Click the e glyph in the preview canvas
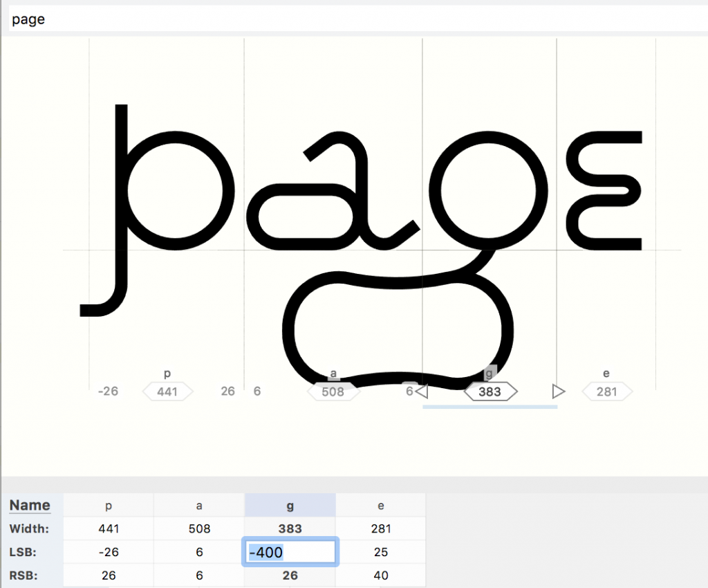This screenshot has width=708, height=588. (605, 190)
